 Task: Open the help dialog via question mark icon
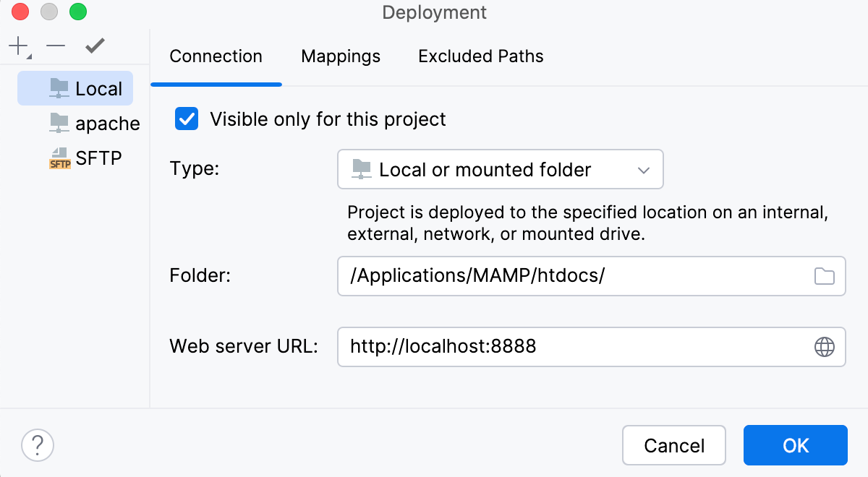pos(37,445)
